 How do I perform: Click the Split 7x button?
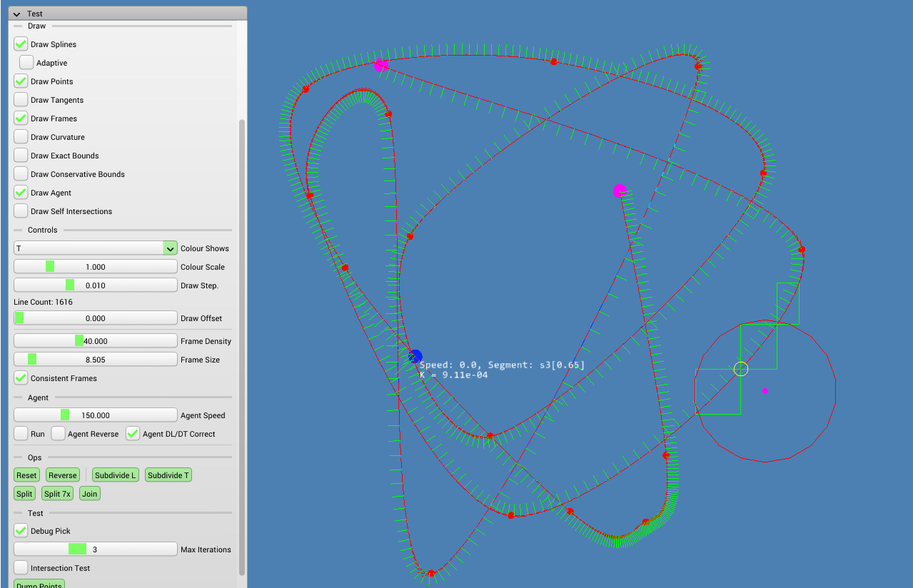tap(57, 494)
